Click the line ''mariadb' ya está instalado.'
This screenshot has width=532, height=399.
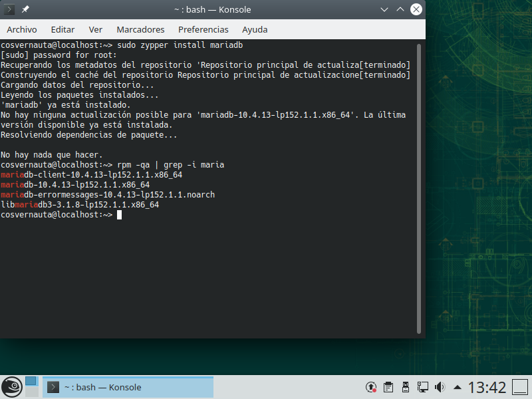click(x=66, y=105)
